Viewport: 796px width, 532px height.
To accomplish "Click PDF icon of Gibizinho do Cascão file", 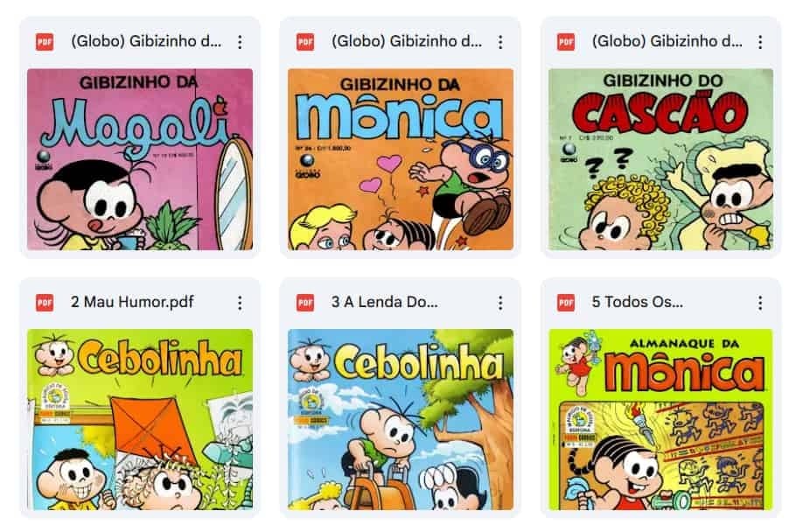I will pyautogui.click(x=566, y=42).
